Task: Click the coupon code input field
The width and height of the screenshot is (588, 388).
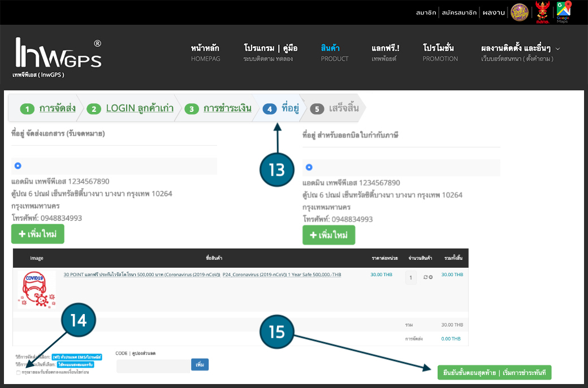Action: (x=153, y=366)
